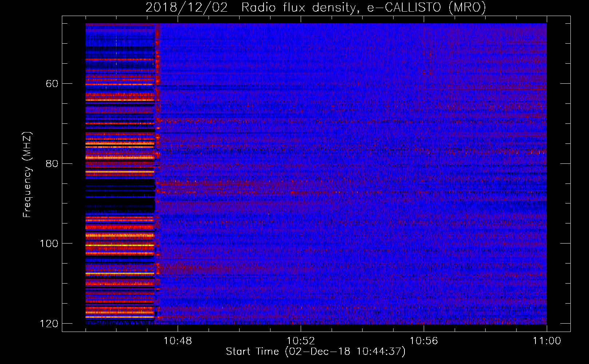The image size is (589, 364).
Task: Click the '10:48' time tick label
Action: click(178, 341)
